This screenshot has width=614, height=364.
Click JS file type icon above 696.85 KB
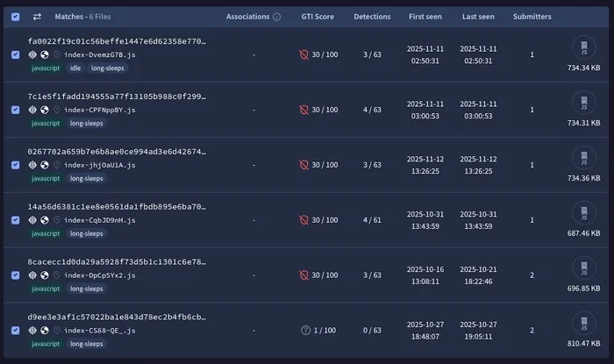(584, 268)
